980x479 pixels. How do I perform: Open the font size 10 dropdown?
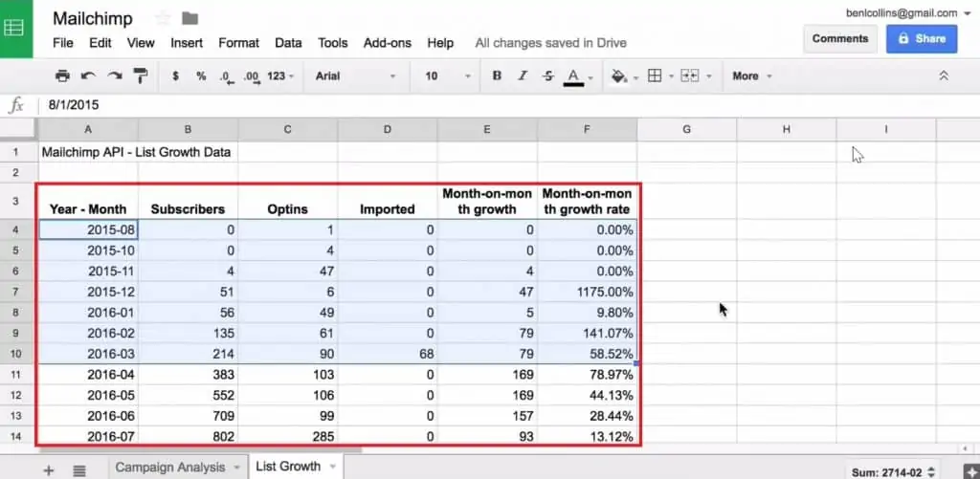tap(448, 76)
